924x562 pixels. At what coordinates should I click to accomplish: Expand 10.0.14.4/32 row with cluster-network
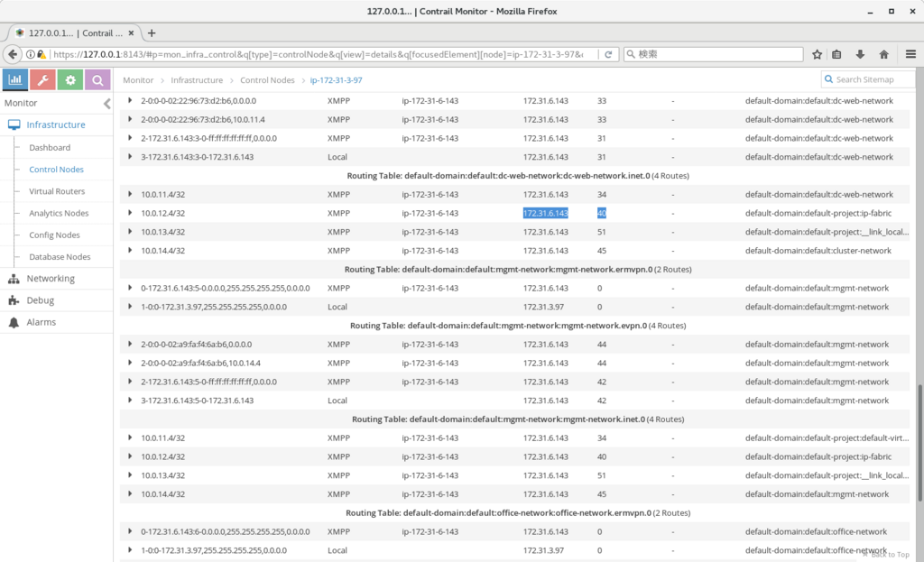click(x=130, y=251)
